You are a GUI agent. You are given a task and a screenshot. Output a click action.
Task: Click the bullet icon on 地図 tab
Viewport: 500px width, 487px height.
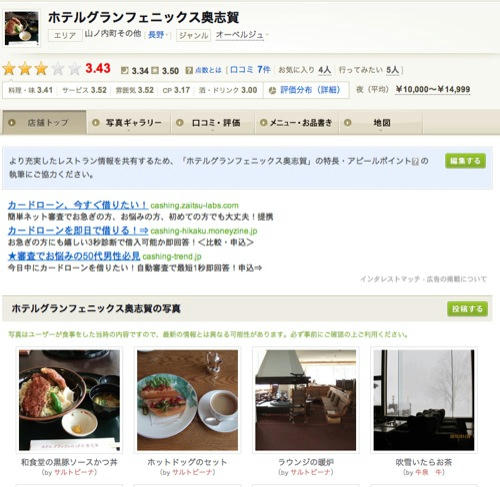pyautogui.click(x=348, y=122)
